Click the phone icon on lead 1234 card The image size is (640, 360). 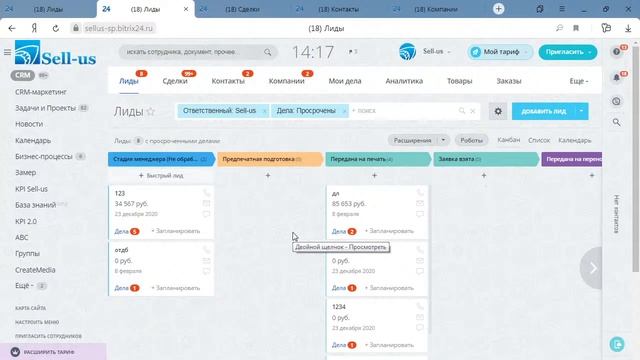coord(420,307)
